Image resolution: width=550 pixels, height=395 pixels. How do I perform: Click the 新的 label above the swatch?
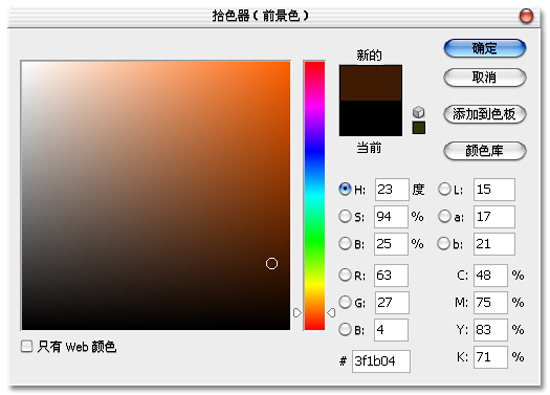(x=369, y=55)
